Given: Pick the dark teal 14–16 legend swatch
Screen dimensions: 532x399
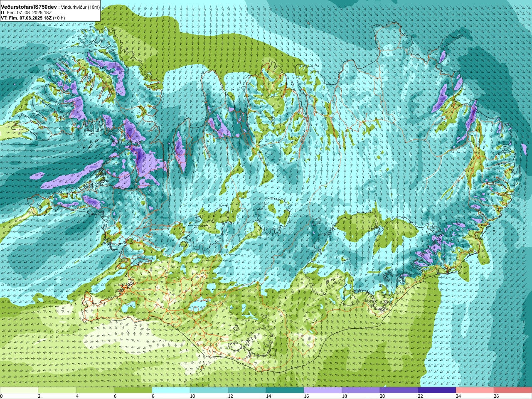Looking at the screenshot, I should click(285, 390).
